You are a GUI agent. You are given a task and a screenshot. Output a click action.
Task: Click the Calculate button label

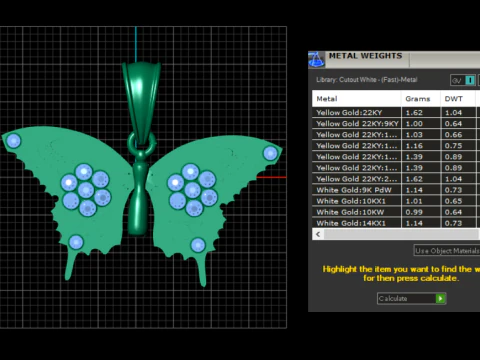pos(393,298)
